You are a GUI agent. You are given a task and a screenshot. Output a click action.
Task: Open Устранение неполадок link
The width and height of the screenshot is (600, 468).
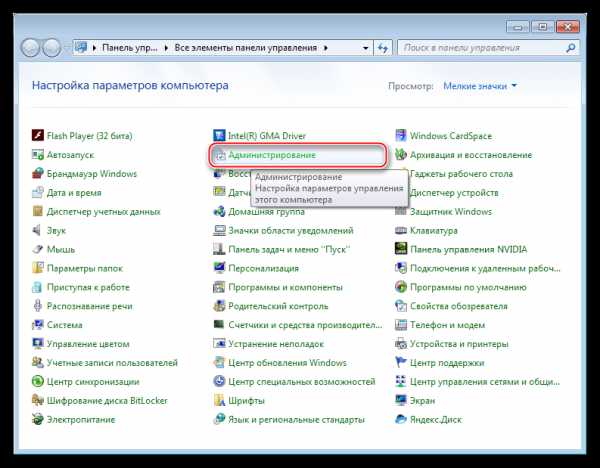tap(276, 344)
